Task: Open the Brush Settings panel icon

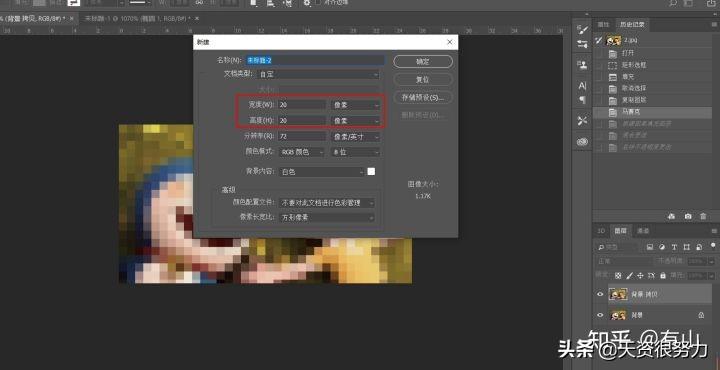Action: click(582, 30)
